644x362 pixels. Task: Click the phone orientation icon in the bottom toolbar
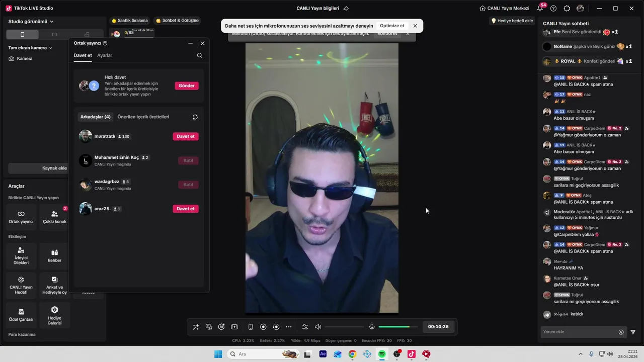[251, 327]
